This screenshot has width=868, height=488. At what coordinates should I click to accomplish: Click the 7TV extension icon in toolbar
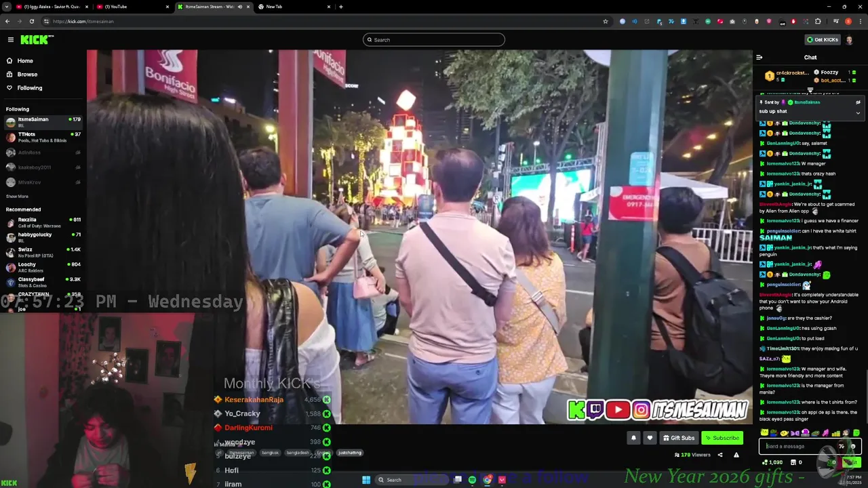tap(671, 21)
